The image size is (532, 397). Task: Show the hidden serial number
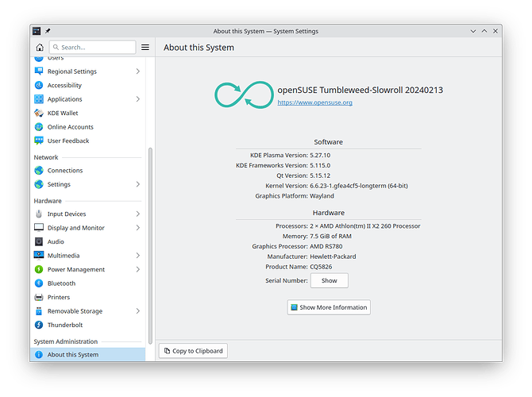(329, 280)
